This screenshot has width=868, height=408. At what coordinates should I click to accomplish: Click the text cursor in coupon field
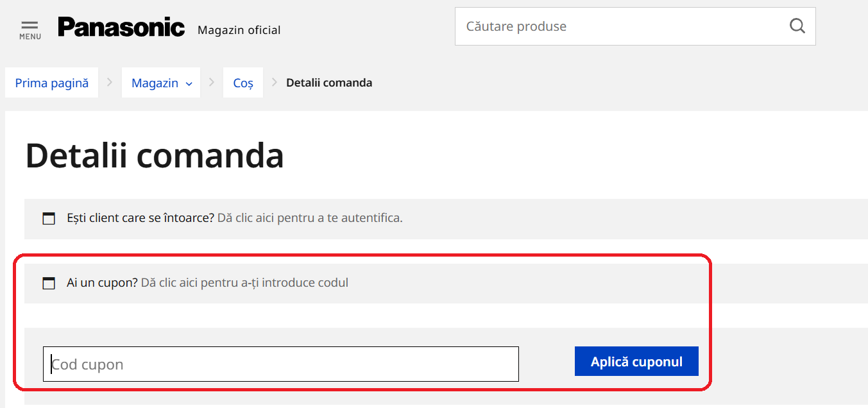52,364
